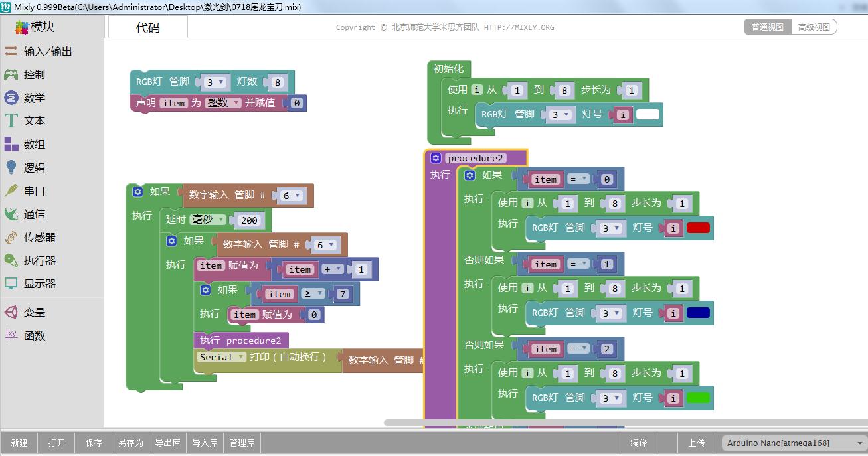Select the 数学 category icon
Viewport: 868px width, 456px height.
pos(11,98)
